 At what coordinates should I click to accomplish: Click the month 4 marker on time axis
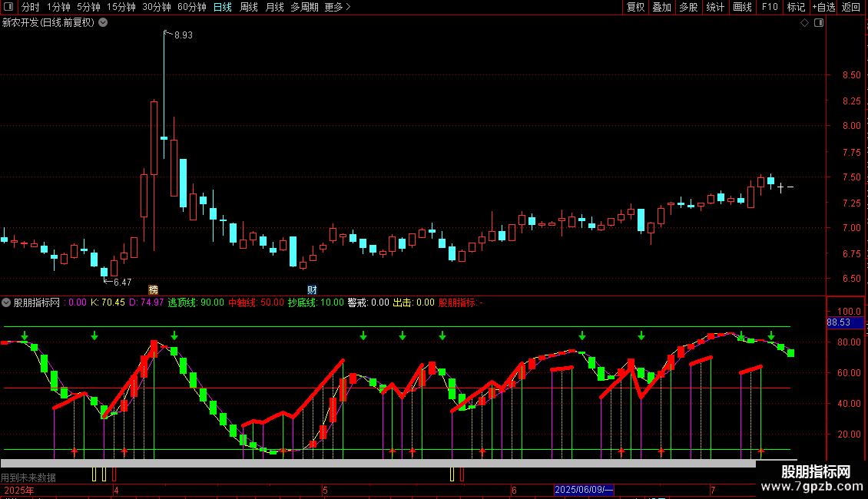coord(116,490)
